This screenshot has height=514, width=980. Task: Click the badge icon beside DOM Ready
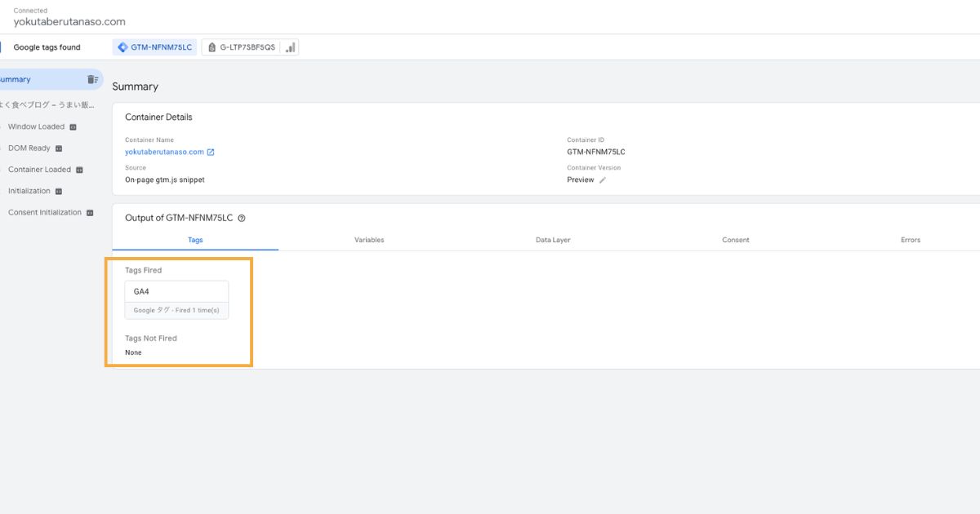(x=59, y=148)
